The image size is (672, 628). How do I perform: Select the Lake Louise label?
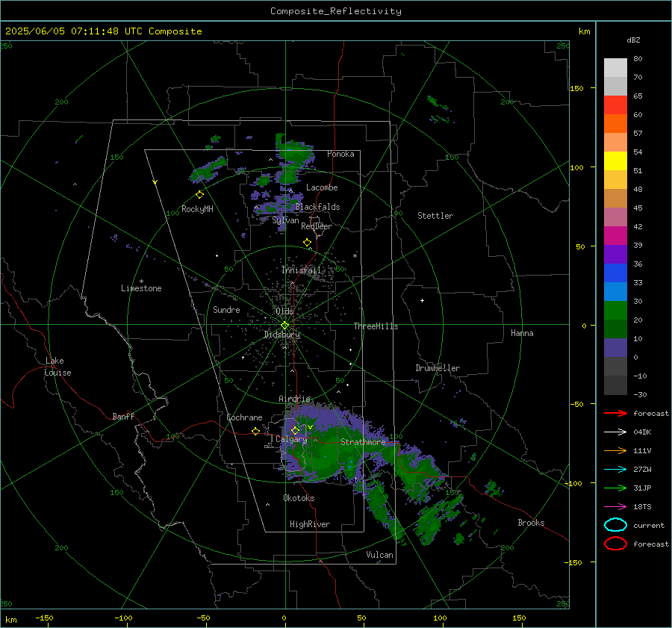(x=58, y=367)
